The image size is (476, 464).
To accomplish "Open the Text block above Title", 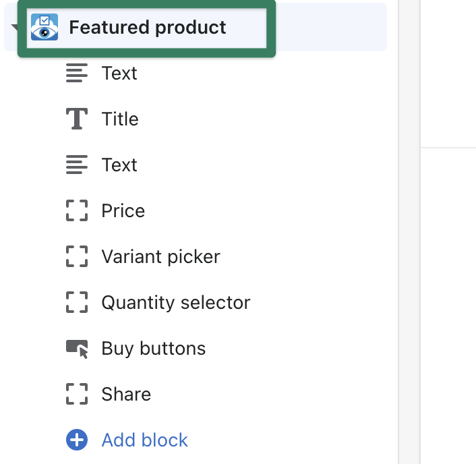I will pyautogui.click(x=119, y=73).
